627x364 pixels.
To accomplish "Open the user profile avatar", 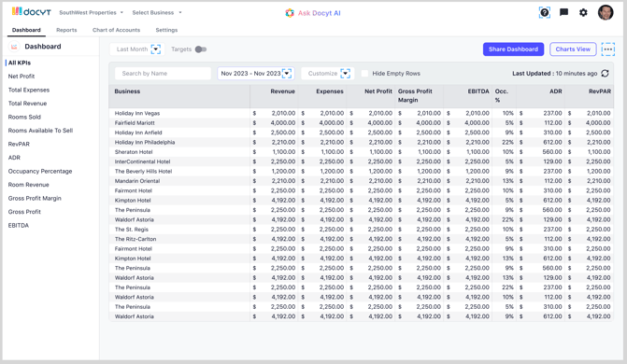I will coord(606,13).
